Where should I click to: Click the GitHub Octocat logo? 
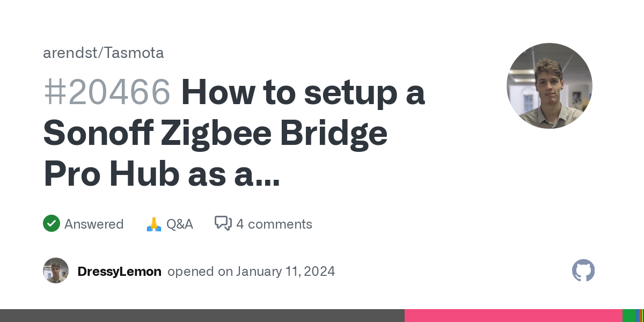[583, 271]
